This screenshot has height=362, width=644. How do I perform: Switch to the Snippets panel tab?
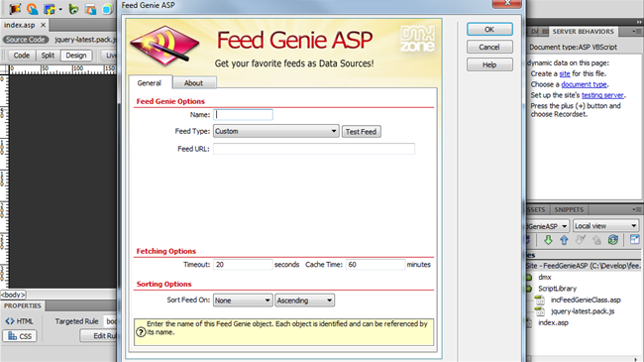click(x=569, y=210)
